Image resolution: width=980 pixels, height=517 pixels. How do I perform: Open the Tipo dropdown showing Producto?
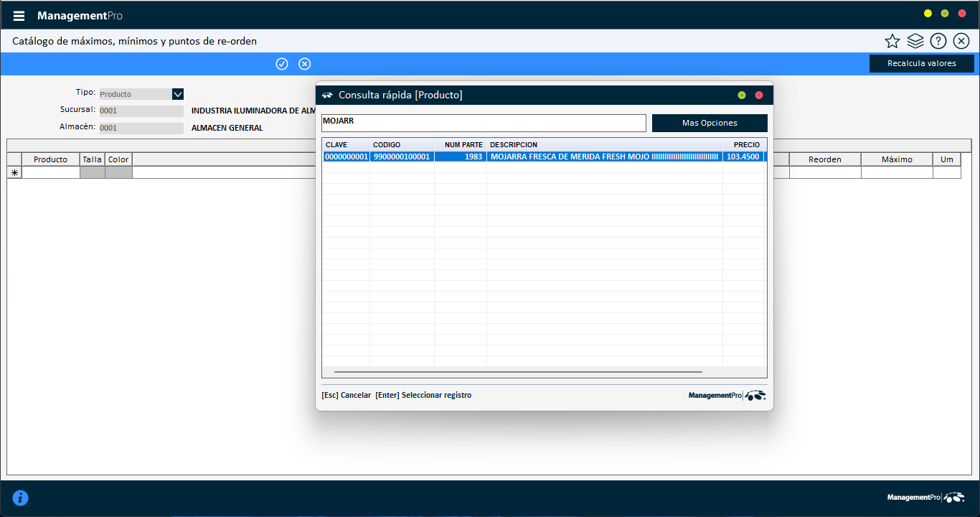click(177, 93)
